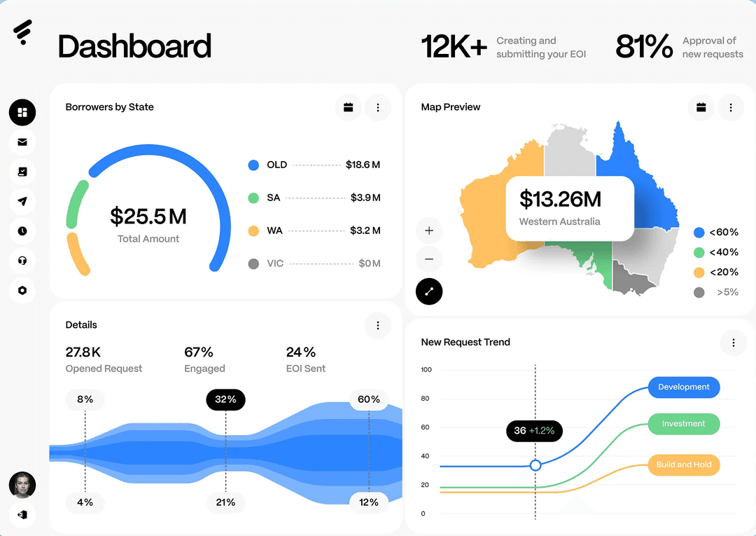The height and width of the screenshot is (536, 756).
Task: Click the logout icon at bottom left
Action: click(22, 514)
